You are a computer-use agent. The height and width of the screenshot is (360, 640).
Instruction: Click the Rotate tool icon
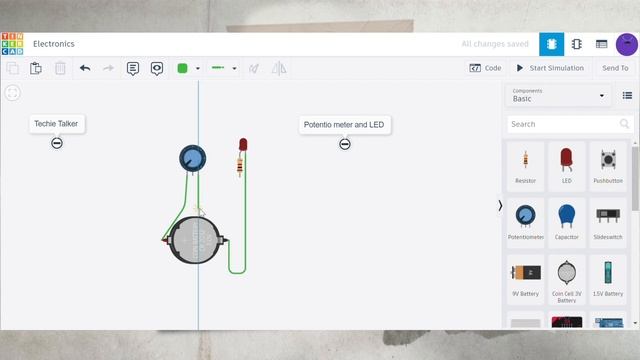(x=254, y=68)
